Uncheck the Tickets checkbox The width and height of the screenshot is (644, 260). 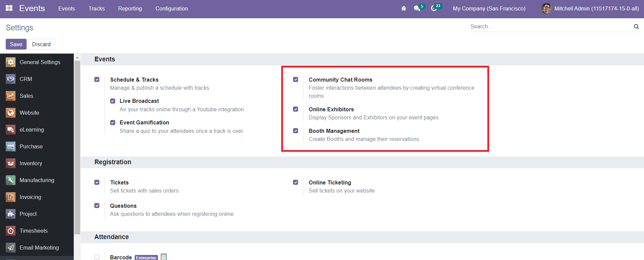(97, 182)
